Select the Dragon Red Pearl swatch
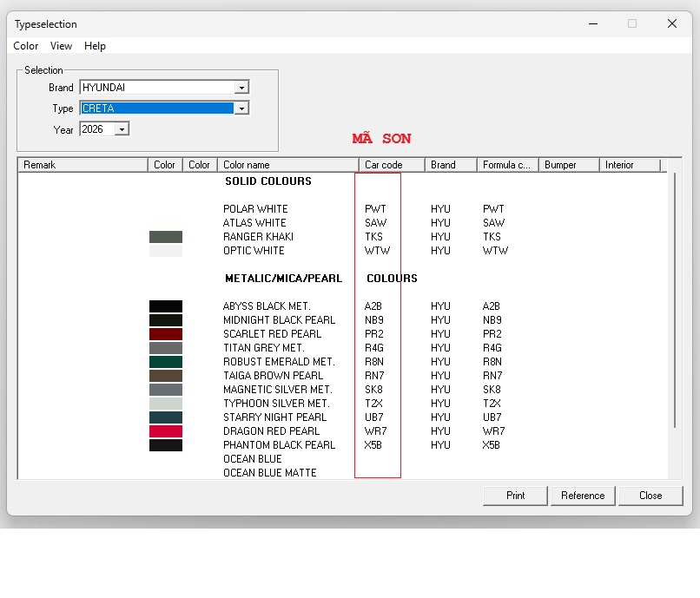Viewport: 700px width, 598px height. 166,431
